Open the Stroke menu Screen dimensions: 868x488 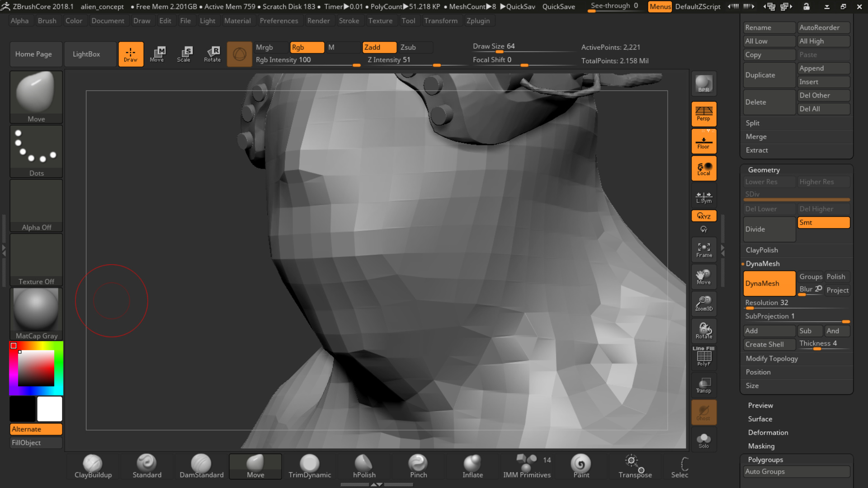349,21
